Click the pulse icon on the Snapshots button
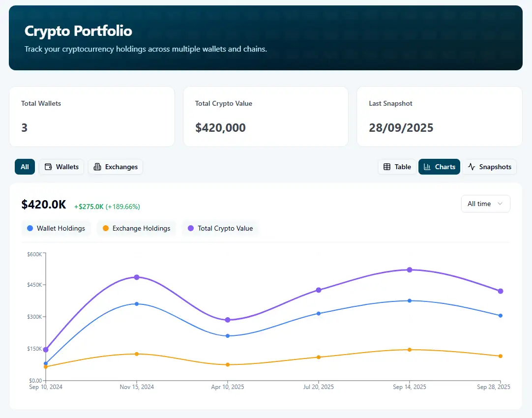532x418 pixels. coord(473,167)
